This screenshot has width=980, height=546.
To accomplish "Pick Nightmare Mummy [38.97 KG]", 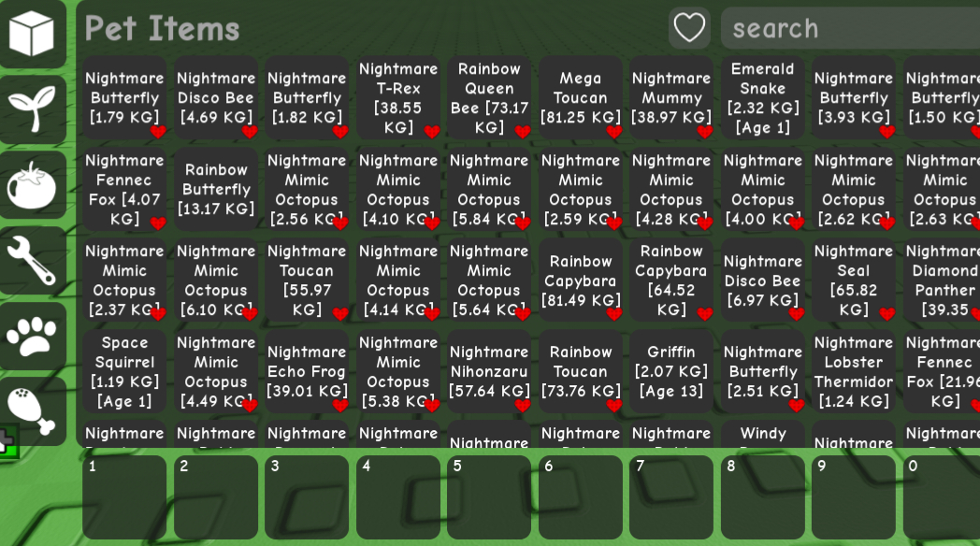I will pos(671,98).
